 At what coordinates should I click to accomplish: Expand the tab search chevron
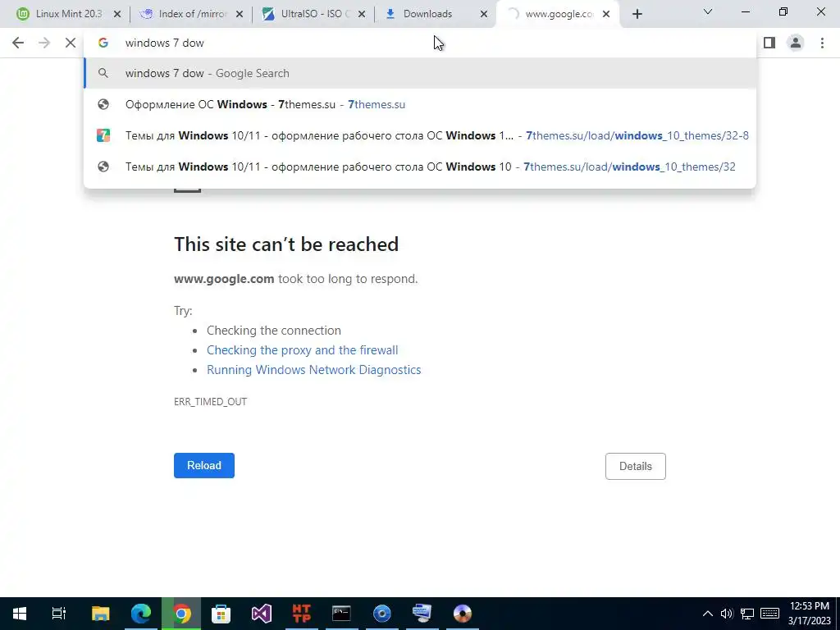(708, 11)
